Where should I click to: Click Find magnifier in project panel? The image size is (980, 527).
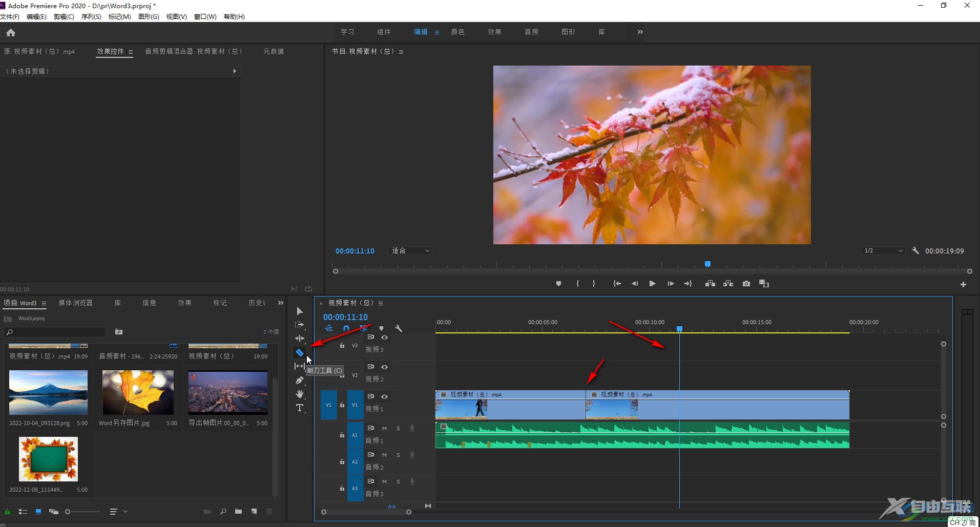point(223,512)
